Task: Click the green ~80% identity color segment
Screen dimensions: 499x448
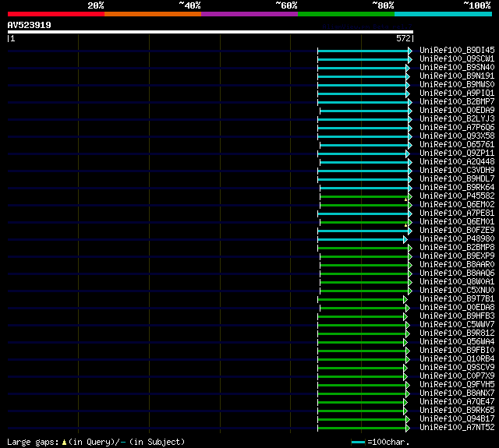Action: 346,14
